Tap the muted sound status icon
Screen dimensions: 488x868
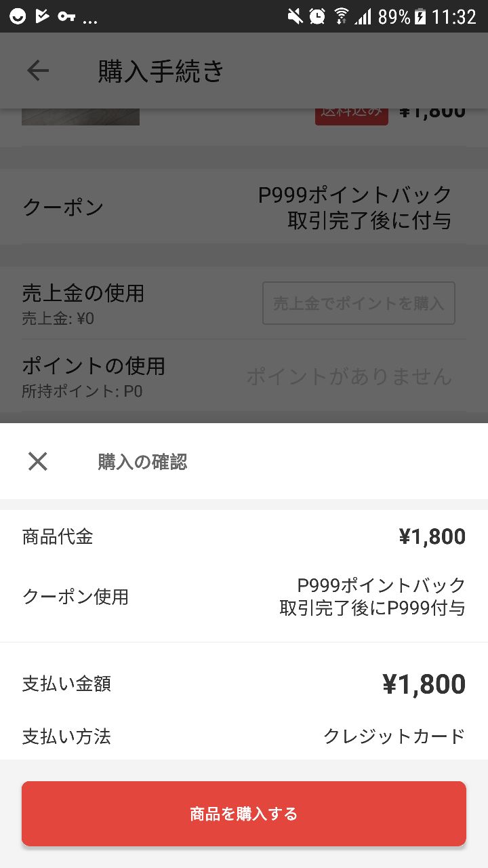[295, 16]
